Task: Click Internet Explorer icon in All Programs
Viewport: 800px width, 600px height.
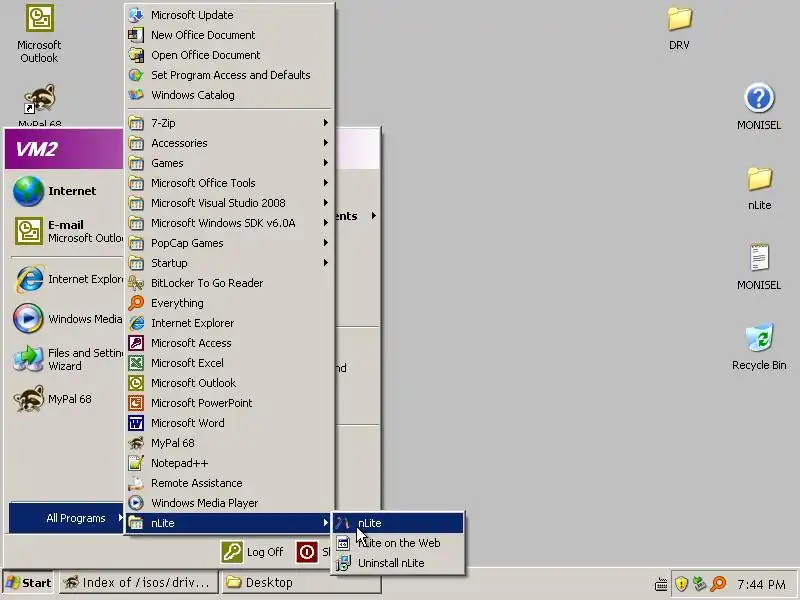Action: (136, 323)
